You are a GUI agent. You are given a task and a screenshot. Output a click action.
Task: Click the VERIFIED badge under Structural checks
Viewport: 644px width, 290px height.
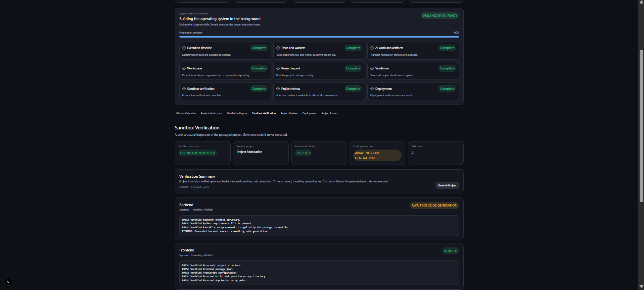(x=303, y=153)
